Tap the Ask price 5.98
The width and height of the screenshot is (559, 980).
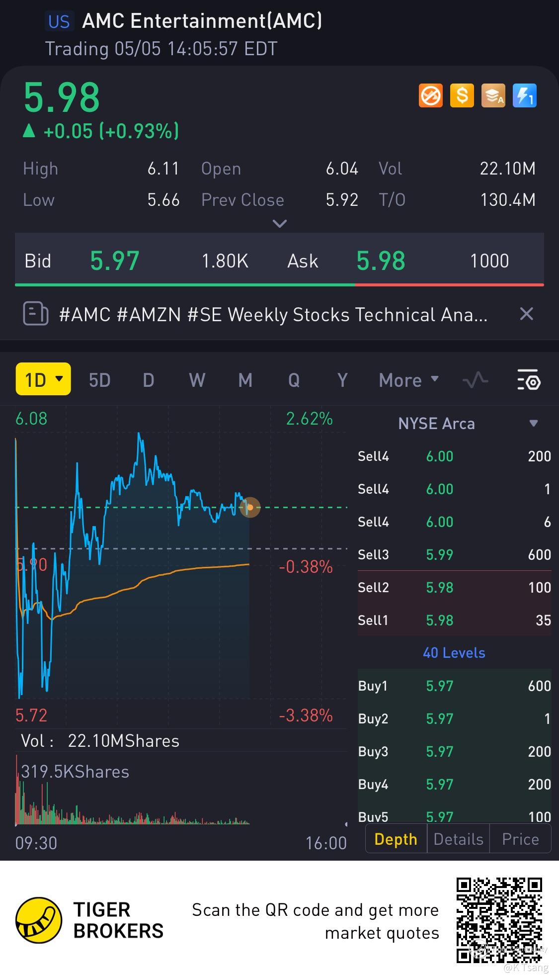[x=381, y=261]
